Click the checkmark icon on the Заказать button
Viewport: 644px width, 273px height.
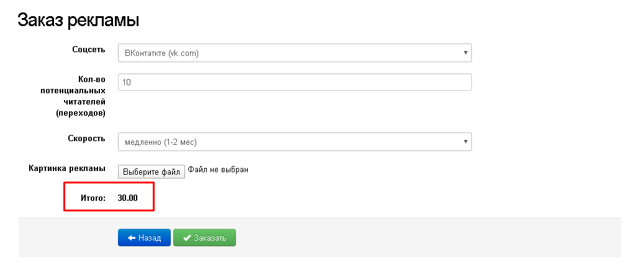pyautogui.click(x=186, y=238)
